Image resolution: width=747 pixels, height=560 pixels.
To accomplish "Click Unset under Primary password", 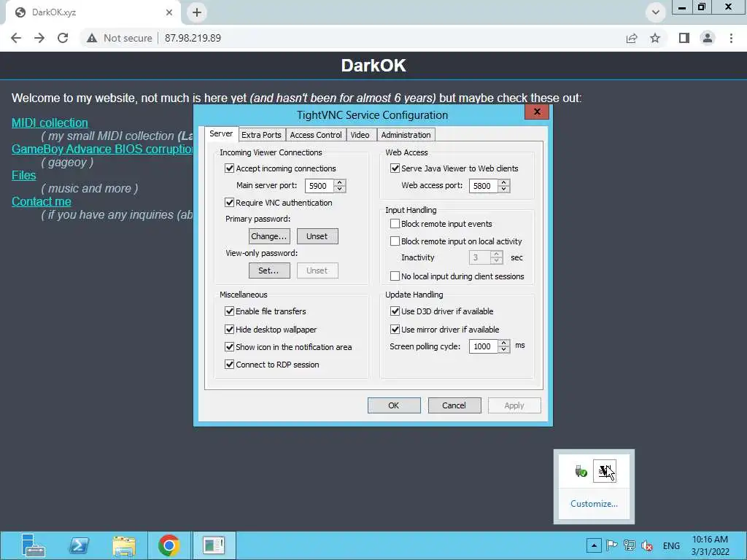I will (x=317, y=236).
